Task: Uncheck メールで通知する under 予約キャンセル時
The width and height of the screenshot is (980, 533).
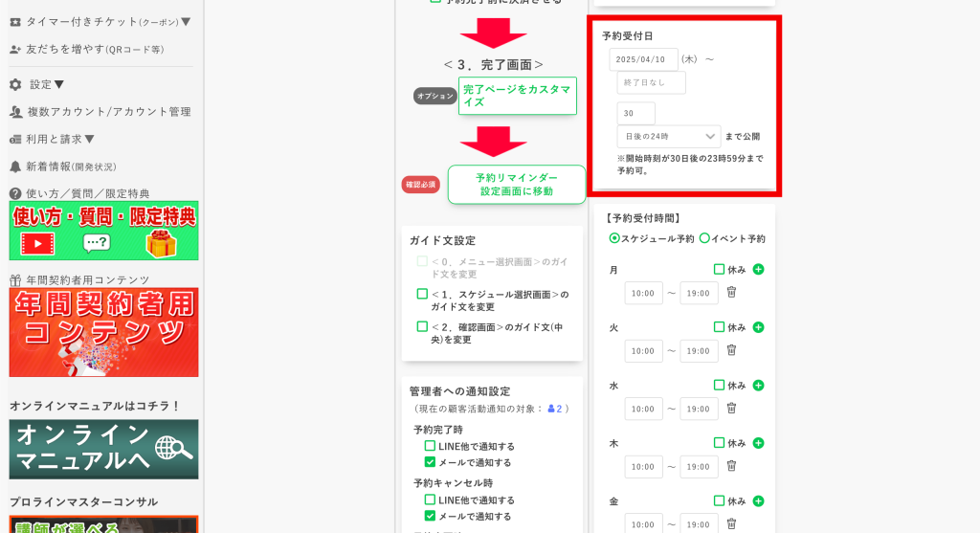Action: pyautogui.click(x=430, y=516)
